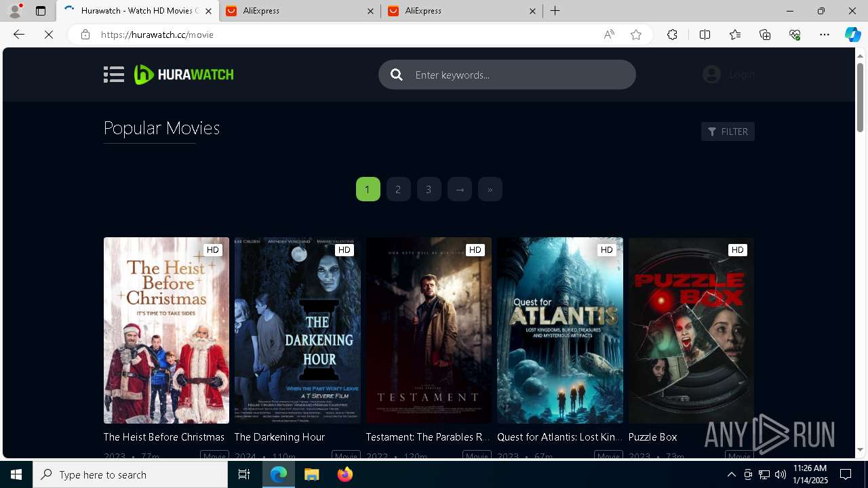Show hidden system tray icons
868x488 pixels.
point(731,474)
